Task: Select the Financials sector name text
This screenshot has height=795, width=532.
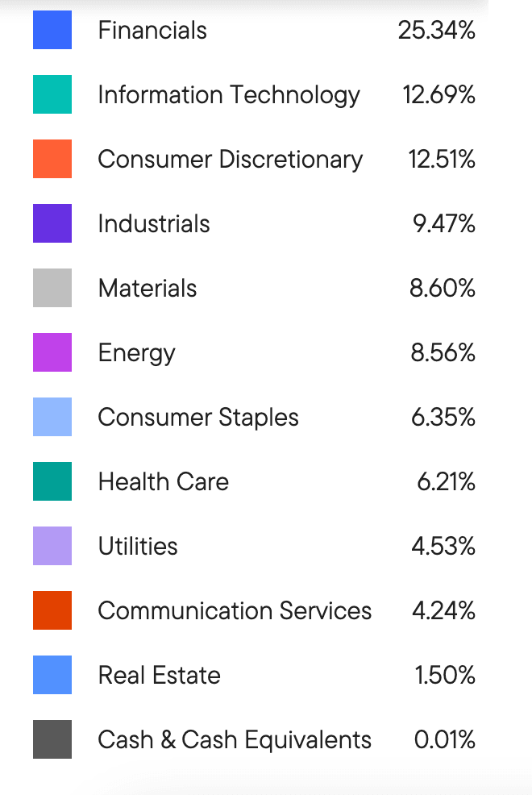Action: (152, 31)
